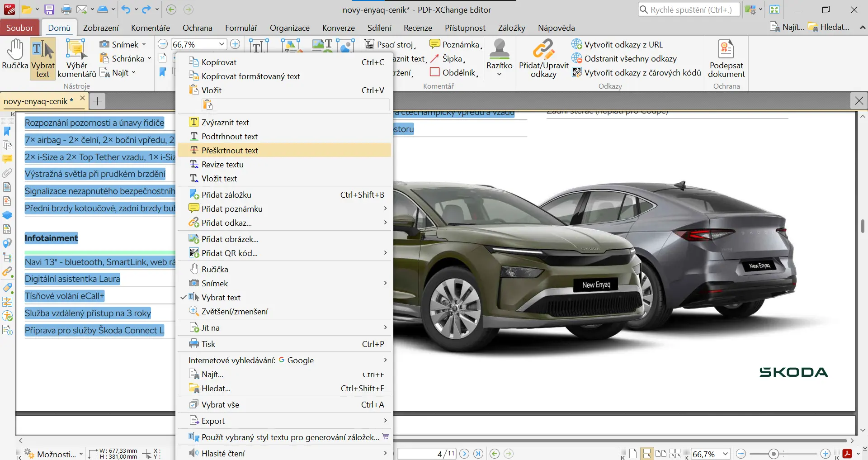Select the Obdélník rectangle tool
Screen dimensions: 868x460
454,72
